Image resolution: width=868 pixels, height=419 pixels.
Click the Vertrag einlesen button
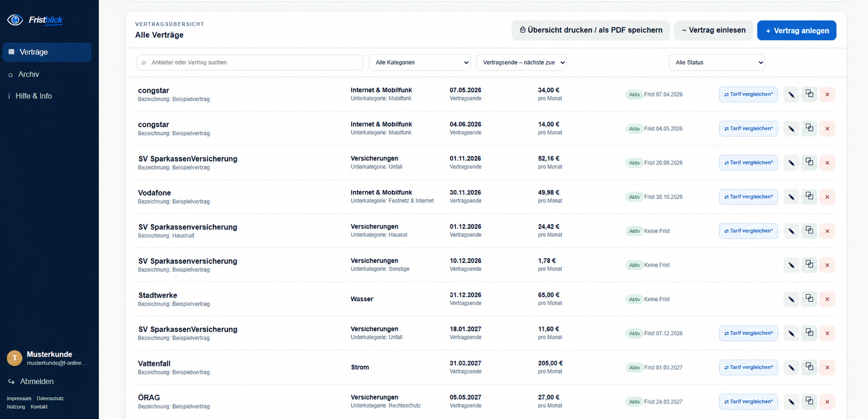[713, 30]
